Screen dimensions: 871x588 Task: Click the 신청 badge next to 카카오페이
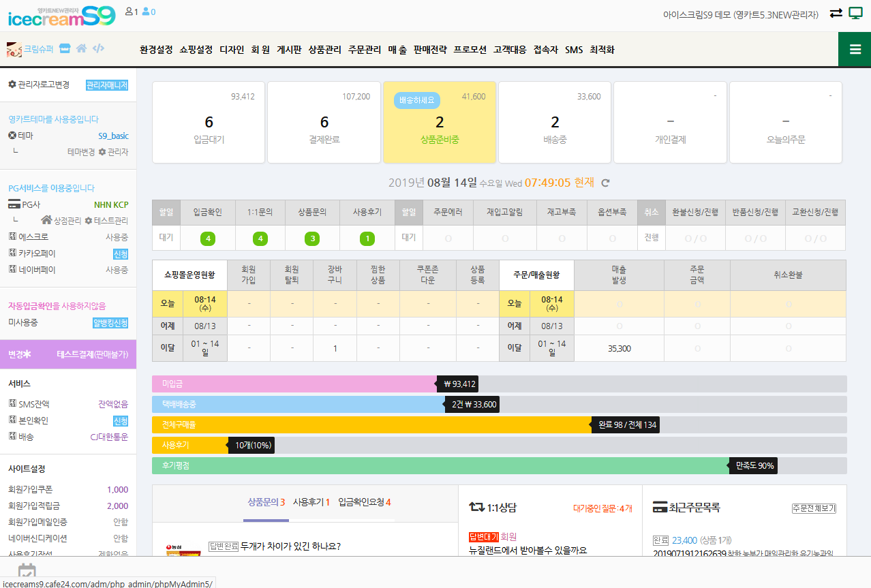[x=120, y=254]
